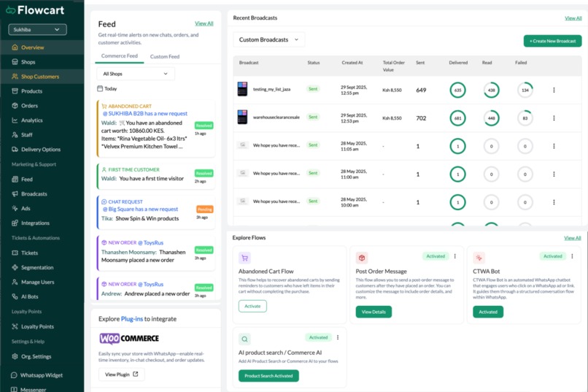Click the Pending status badge on chat request

205,209
